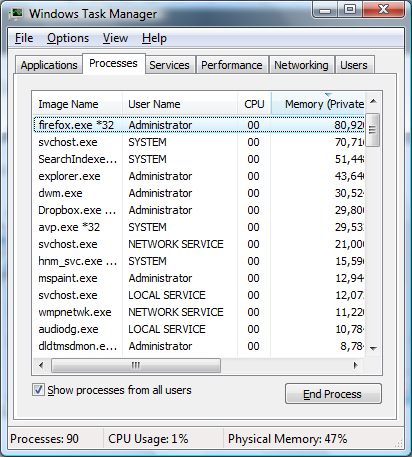Click memory value 43,64 for explorer.exe
Screen dimensions: 412x457
tap(349, 176)
